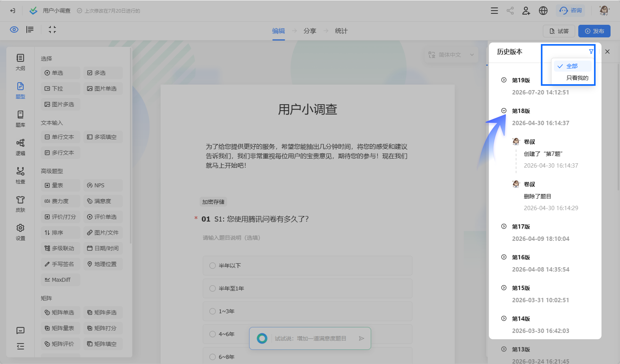The image size is (620, 364).
Task: Expand version 第13版
Action: [504, 349]
